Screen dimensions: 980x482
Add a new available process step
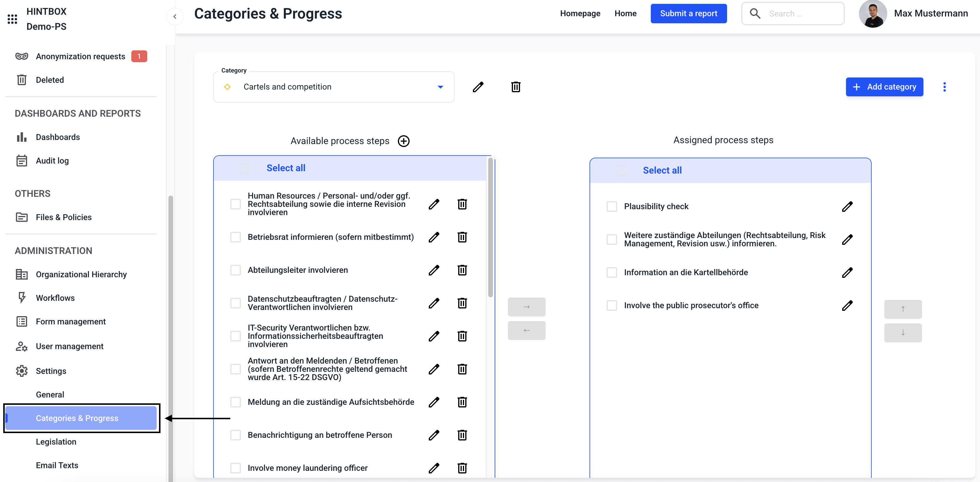pos(403,141)
